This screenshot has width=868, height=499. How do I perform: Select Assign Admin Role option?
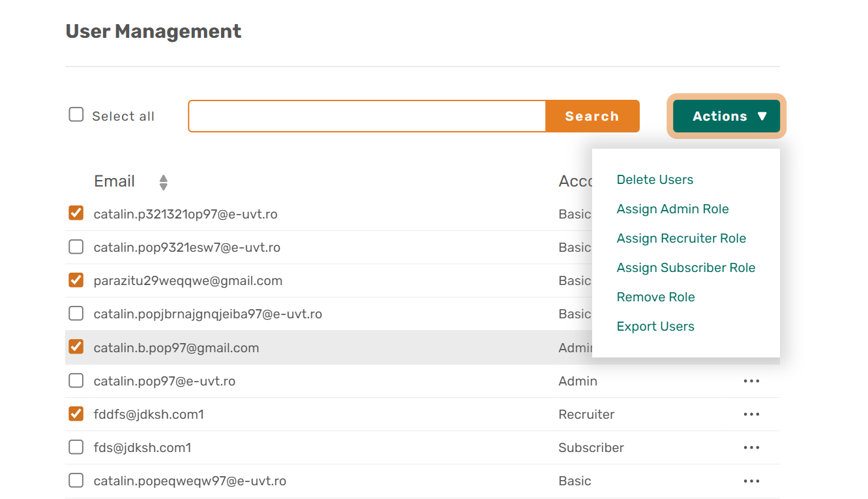(672, 209)
